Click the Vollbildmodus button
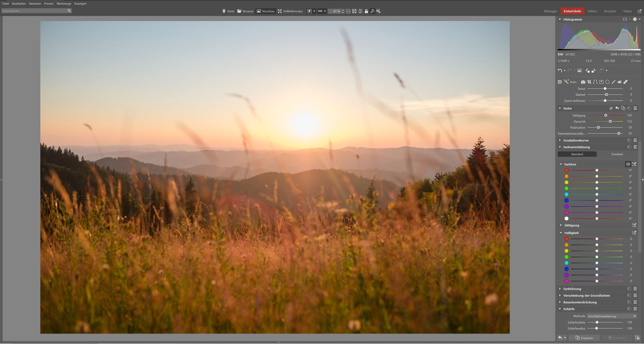The height and width of the screenshot is (344, 644). 290,11
